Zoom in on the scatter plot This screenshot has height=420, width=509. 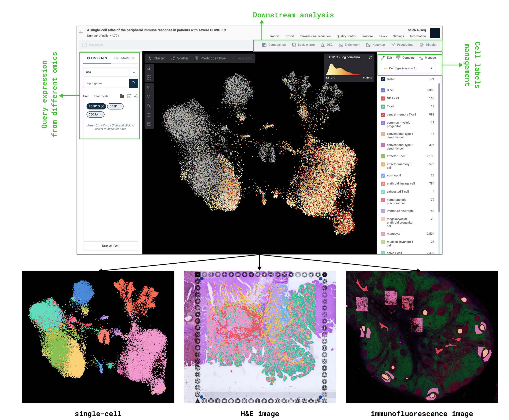(x=149, y=88)
